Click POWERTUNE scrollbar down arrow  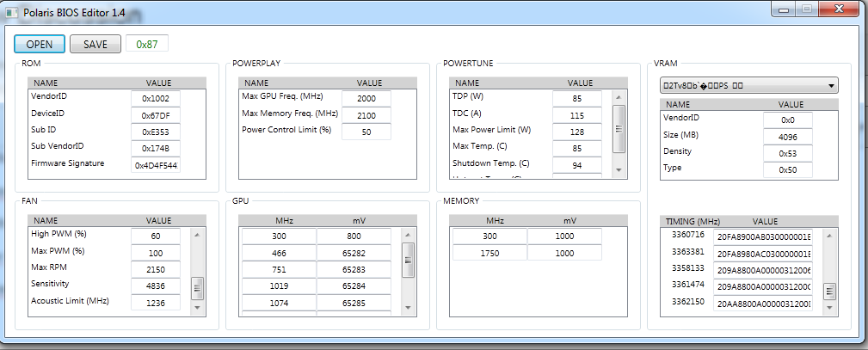619,170
